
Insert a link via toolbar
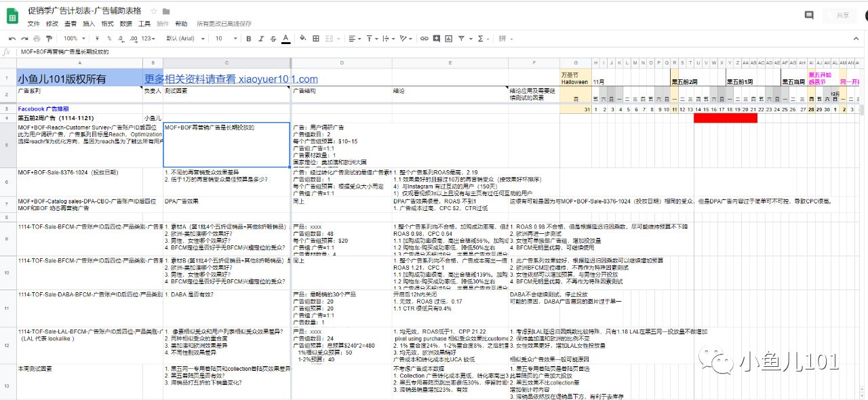pos(425,38)
